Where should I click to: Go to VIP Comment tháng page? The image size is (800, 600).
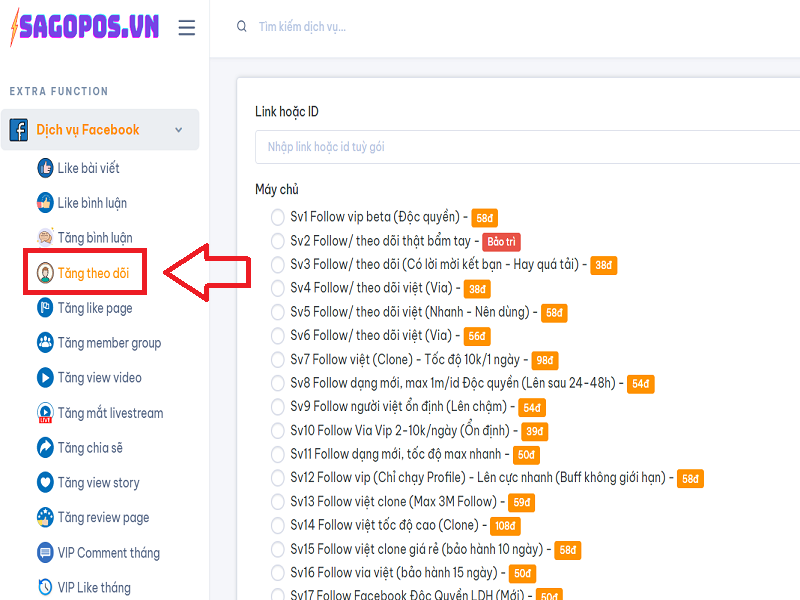(108, 553)
